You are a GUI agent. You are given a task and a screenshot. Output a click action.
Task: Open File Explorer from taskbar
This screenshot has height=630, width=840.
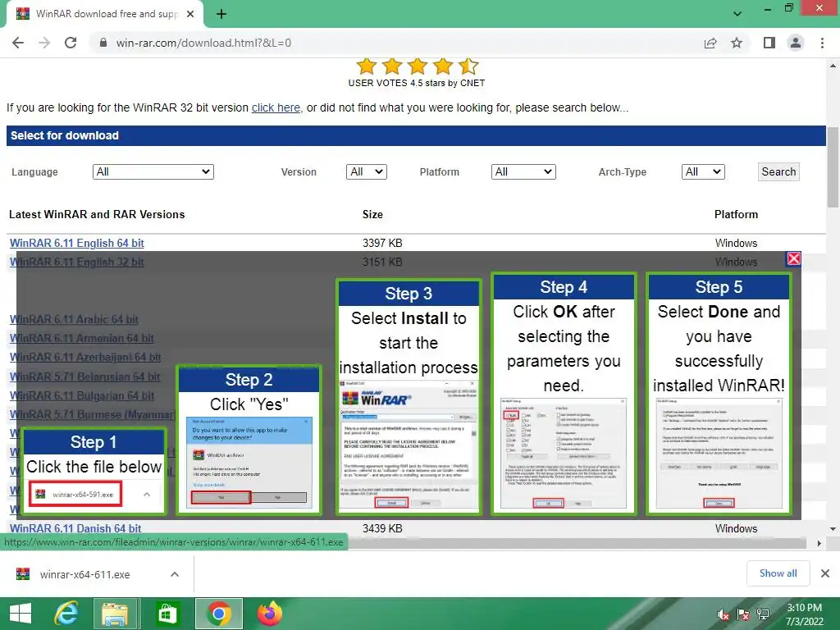click(115, 614)
